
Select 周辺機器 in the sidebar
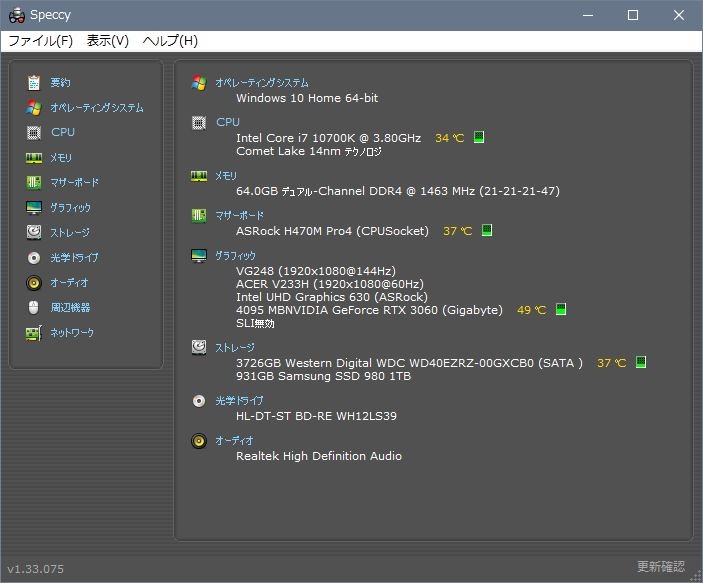70,308
